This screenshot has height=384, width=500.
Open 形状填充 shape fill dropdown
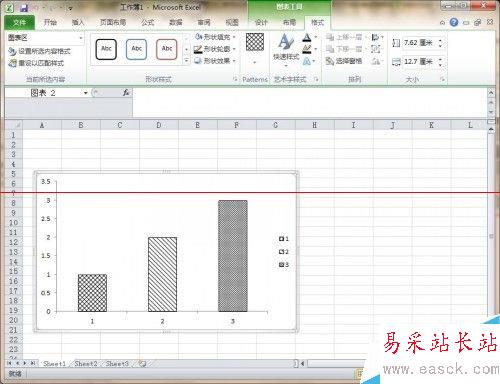(215, 37)
